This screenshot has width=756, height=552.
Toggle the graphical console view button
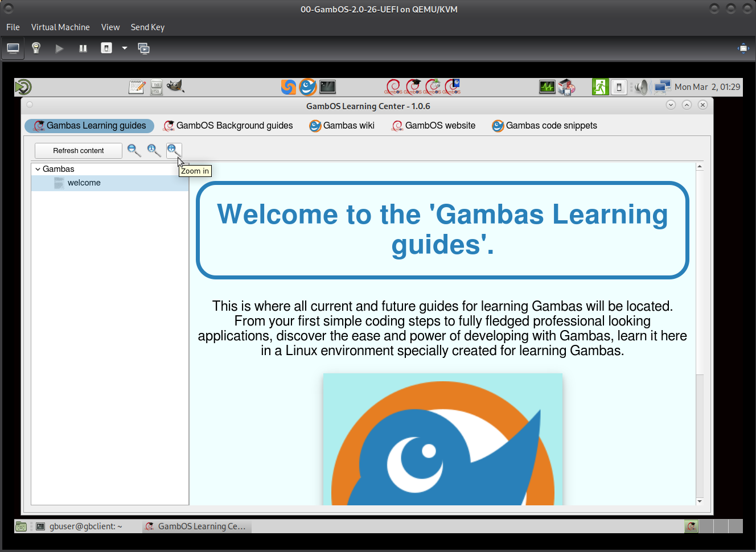click(13, 48)
